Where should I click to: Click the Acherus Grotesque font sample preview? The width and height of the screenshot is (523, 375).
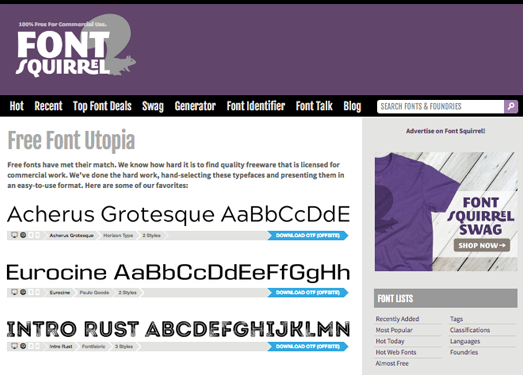coord(178,214)
